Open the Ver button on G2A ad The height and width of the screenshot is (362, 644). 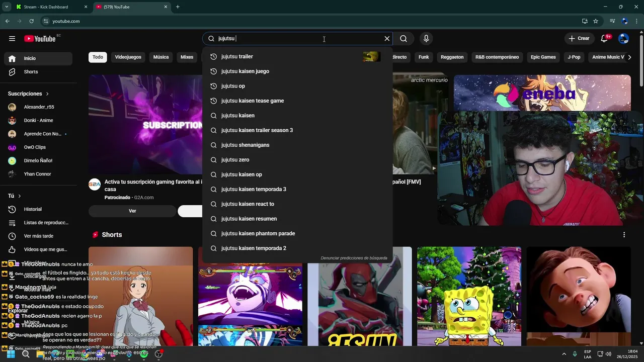132,211
